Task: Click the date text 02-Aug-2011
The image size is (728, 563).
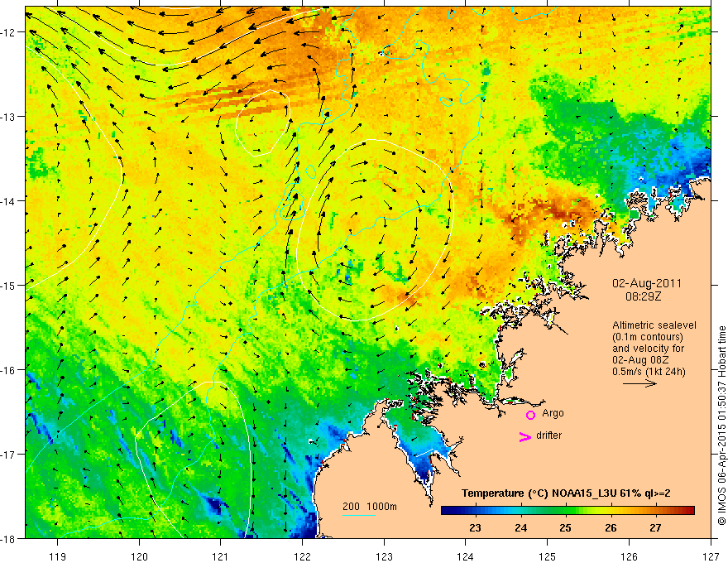Action: [647, 283]
